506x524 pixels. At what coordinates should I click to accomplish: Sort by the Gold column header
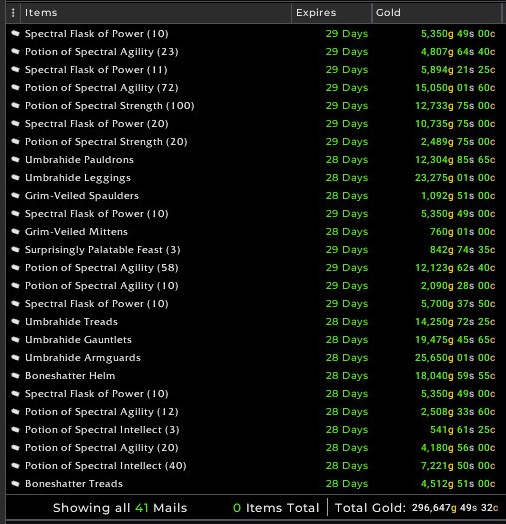coord(437,13)
